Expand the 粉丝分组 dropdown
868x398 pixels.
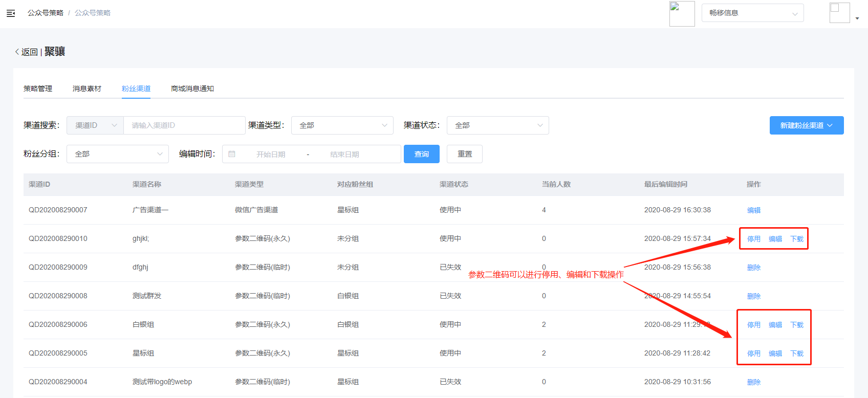[118, 154]
